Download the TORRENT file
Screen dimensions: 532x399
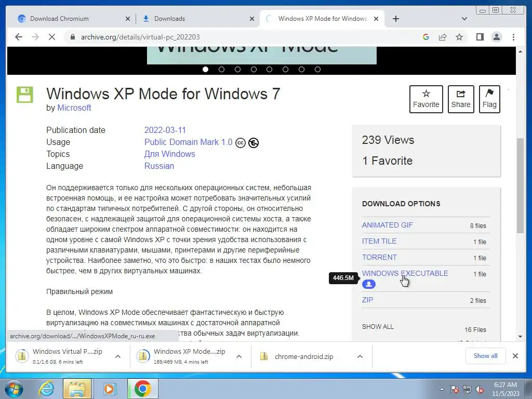379,257
